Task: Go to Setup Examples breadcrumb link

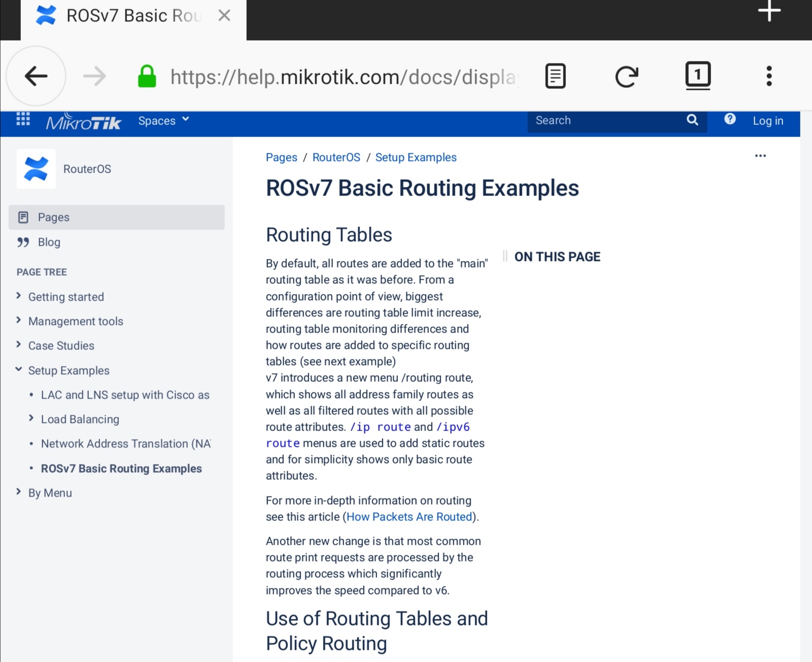Action: 416,157
